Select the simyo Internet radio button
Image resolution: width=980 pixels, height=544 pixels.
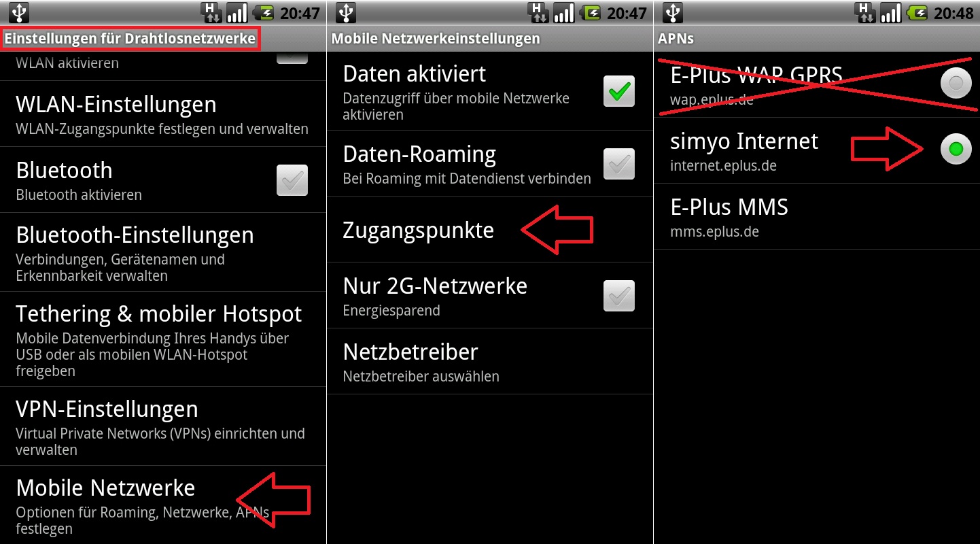[x=956, y=150]
